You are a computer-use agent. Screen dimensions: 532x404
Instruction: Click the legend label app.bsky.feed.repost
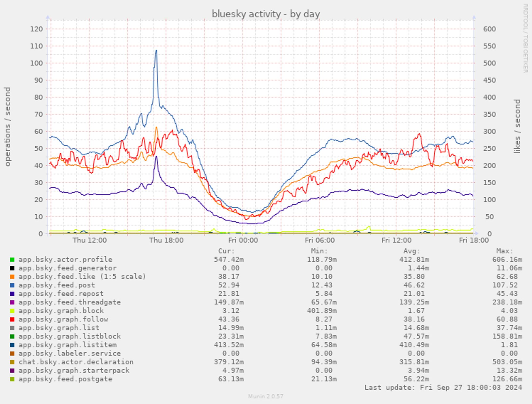(x=61, y=293)
